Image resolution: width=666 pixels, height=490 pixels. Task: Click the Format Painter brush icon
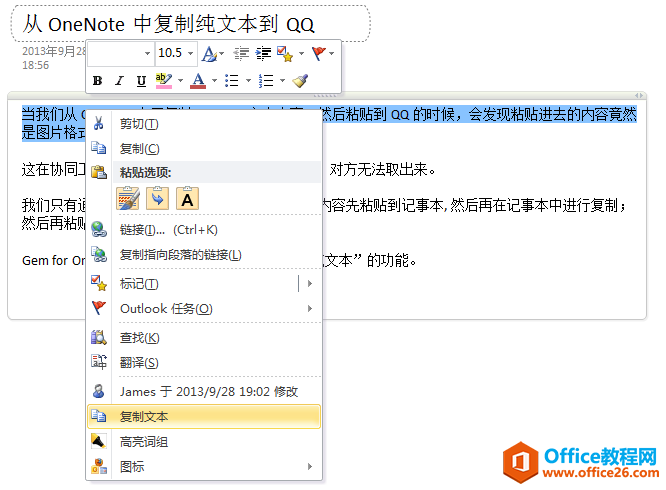point(300,81)
